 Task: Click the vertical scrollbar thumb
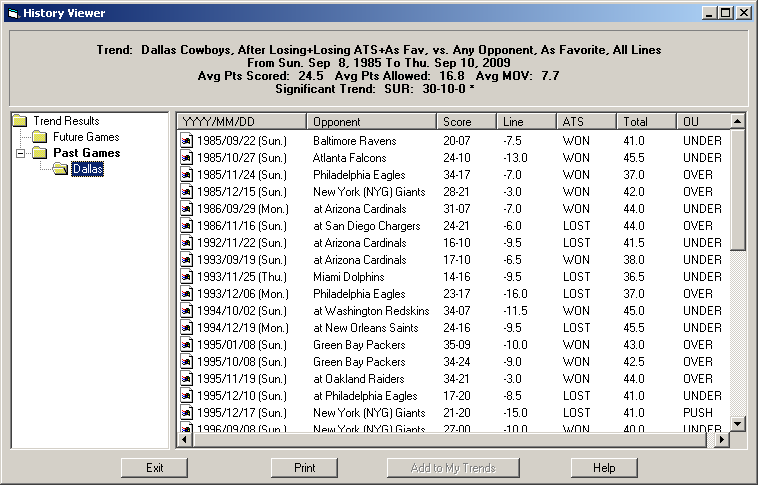coord(737,190)
